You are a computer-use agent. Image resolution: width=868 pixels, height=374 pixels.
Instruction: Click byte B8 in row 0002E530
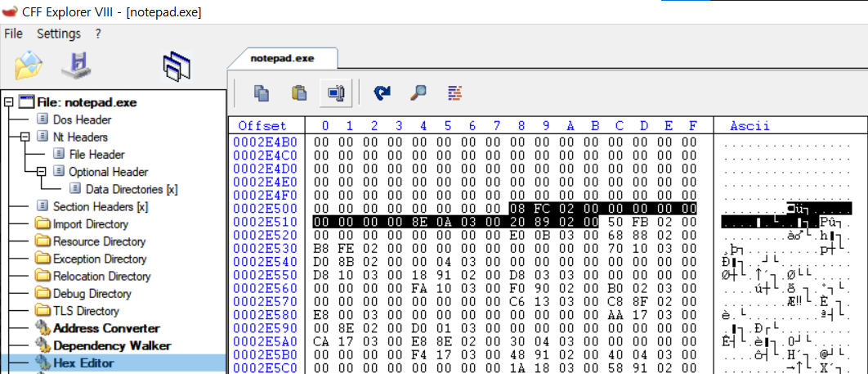click(322, 249)
